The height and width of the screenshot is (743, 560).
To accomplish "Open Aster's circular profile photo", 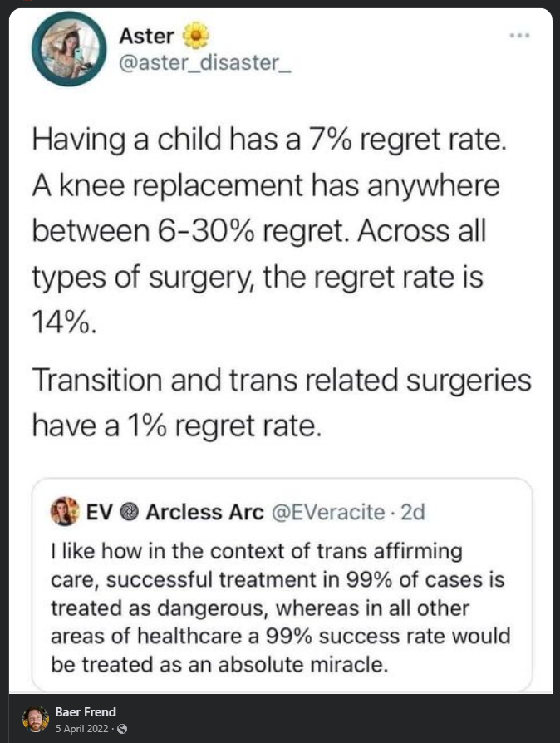I will coord(69,49).
